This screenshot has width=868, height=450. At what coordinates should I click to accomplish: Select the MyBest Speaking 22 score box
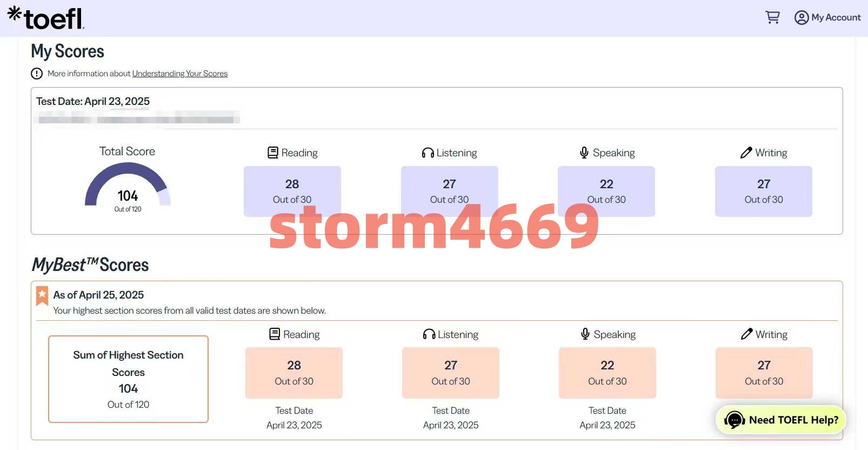point(607,373)
